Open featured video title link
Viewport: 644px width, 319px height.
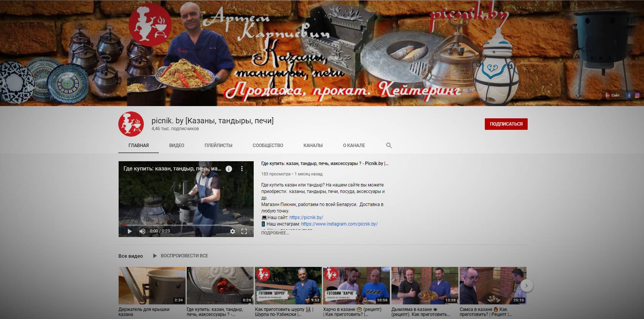point(325,164)
